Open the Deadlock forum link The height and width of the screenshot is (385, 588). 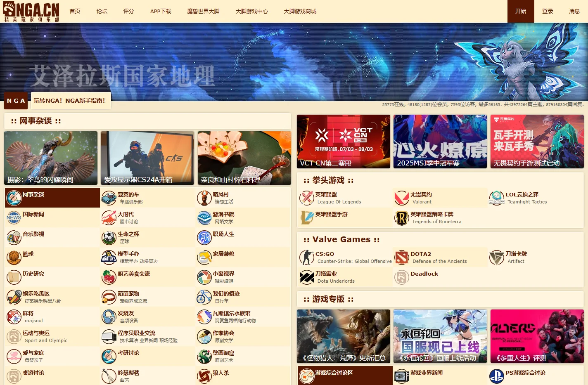click(x=424, y=274)
